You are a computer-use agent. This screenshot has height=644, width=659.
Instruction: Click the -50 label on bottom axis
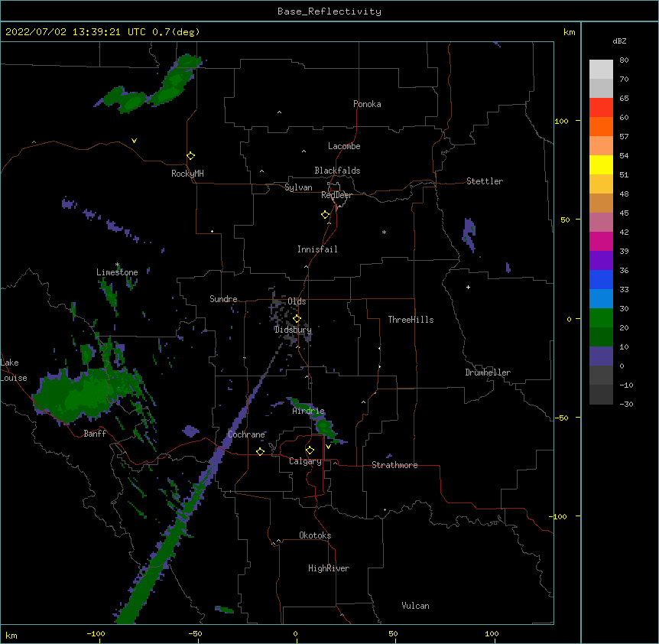(196, 633)
